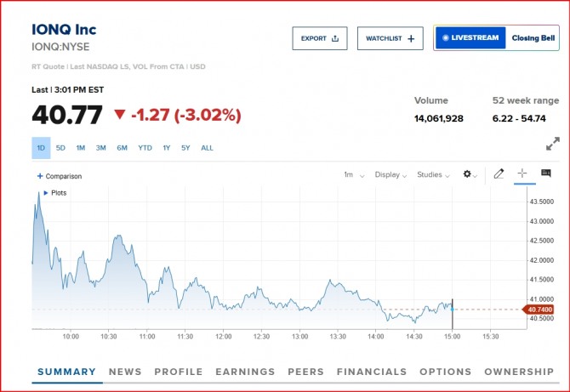The image size is (570, 392).
Task: Open the Studies dropdown
Action: click(x=434, y=174)
